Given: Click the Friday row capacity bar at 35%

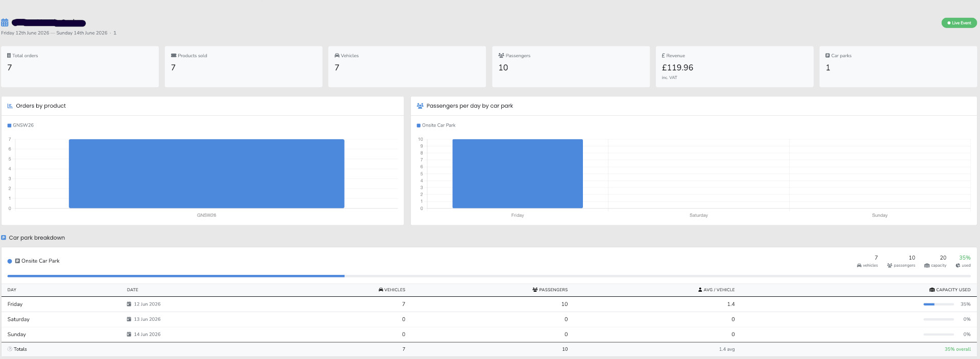Looking at the screenshot, I should coord(939,304).
